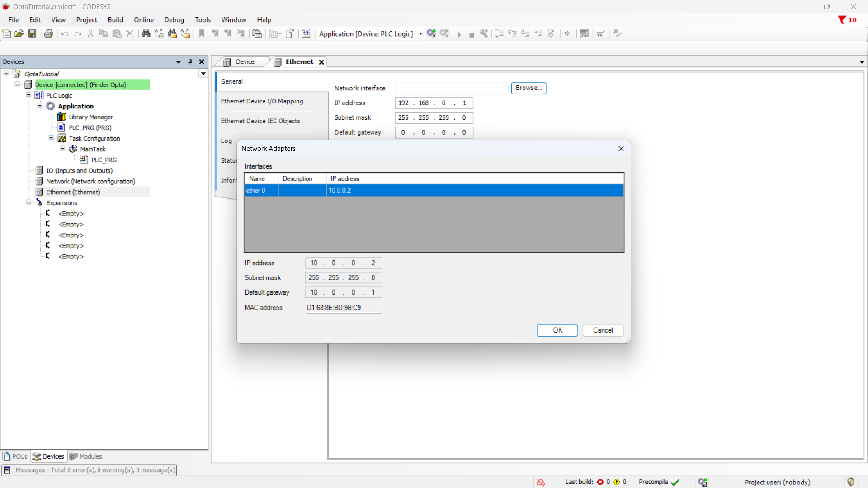Click the Open project folder icon
The width and height of the screenshot is (868, 488).
pyautogui.click(x=19, y=33)
